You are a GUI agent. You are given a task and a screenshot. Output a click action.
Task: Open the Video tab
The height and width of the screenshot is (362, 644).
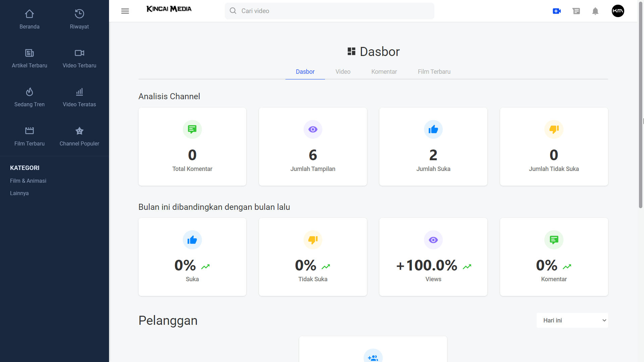[x=342, y=71]
